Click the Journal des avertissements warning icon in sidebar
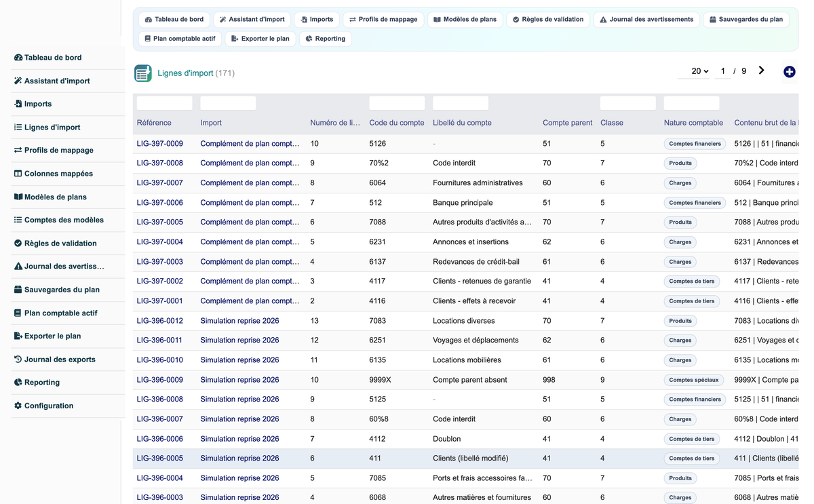The image size is (814, 504). (x=18, y=267)
